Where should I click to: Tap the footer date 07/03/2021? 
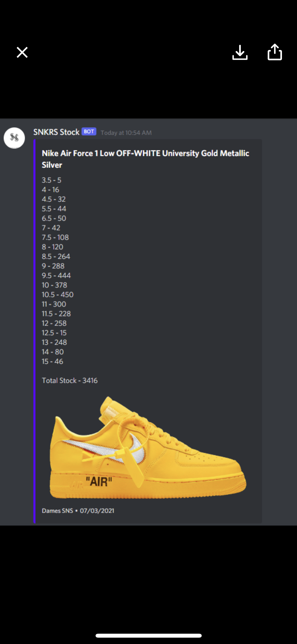pyautogui.click(x=97, y=510)
